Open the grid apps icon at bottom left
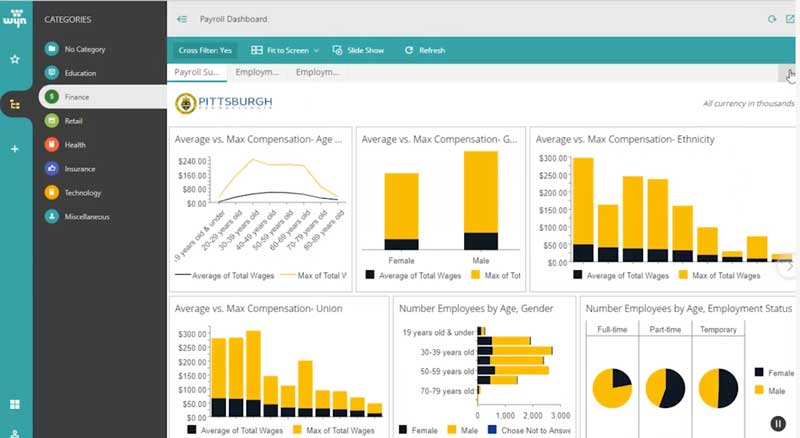Screen dimensions: 800x438 point(14,404)
